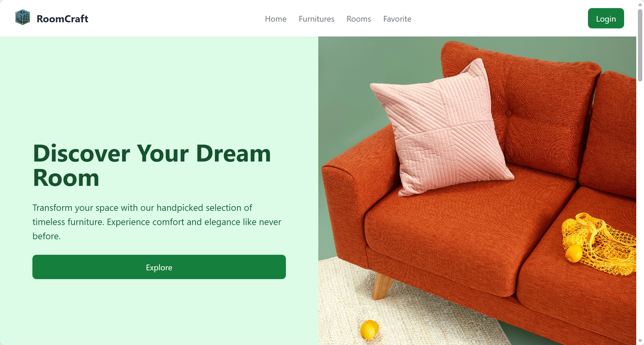
Task: Click the RoomCraft brand name text
Action: click(62, 19)
